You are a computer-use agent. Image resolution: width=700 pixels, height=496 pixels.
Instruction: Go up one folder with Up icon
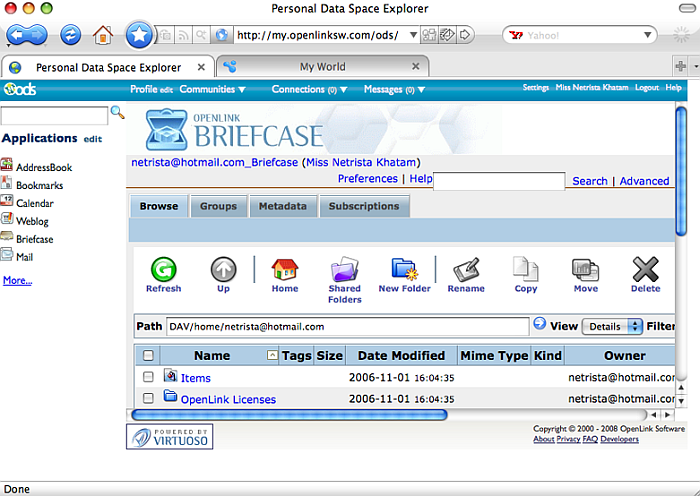pos(223,270)
